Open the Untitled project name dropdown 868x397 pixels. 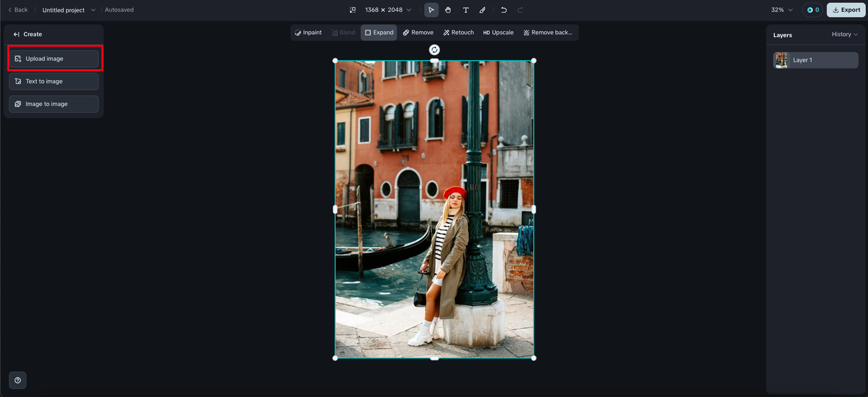pos(68,10)
